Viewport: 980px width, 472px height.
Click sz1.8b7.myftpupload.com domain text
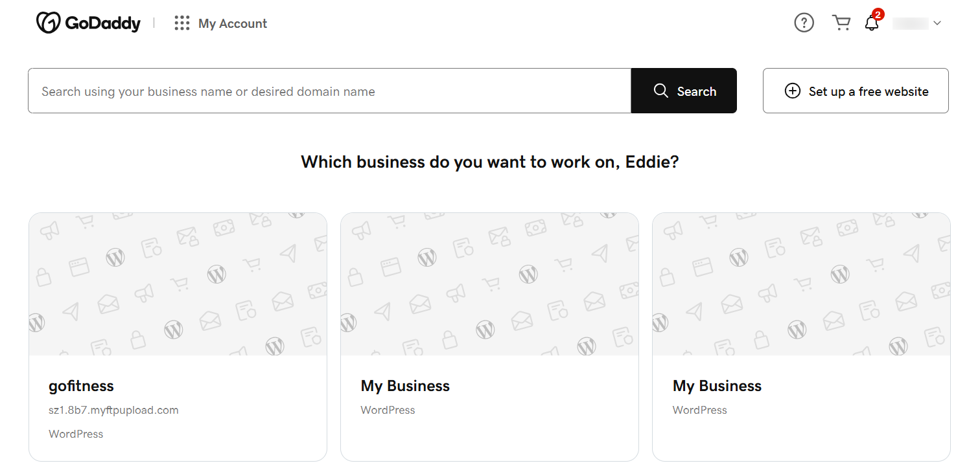pos(113,410)
